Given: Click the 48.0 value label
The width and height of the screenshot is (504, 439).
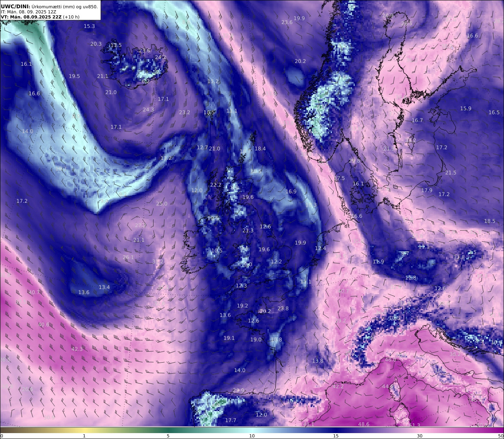Looking at the screenshot, I should coord(391,360).
